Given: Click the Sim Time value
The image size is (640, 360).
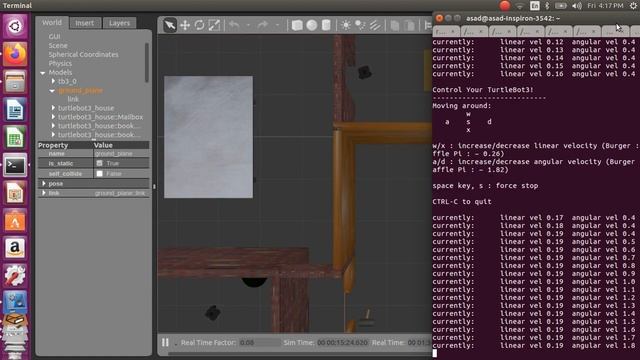Looking at the screenshot, I should click(342, 342).
